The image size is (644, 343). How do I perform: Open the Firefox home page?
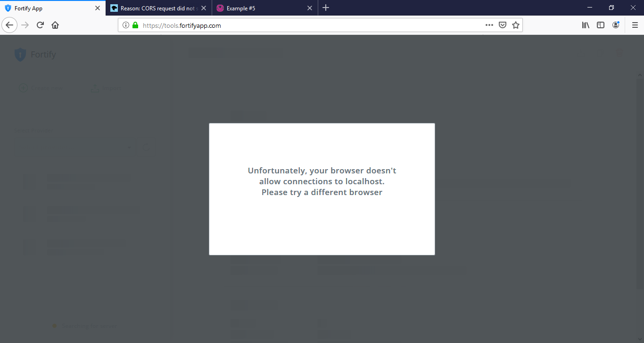(55, 24)
